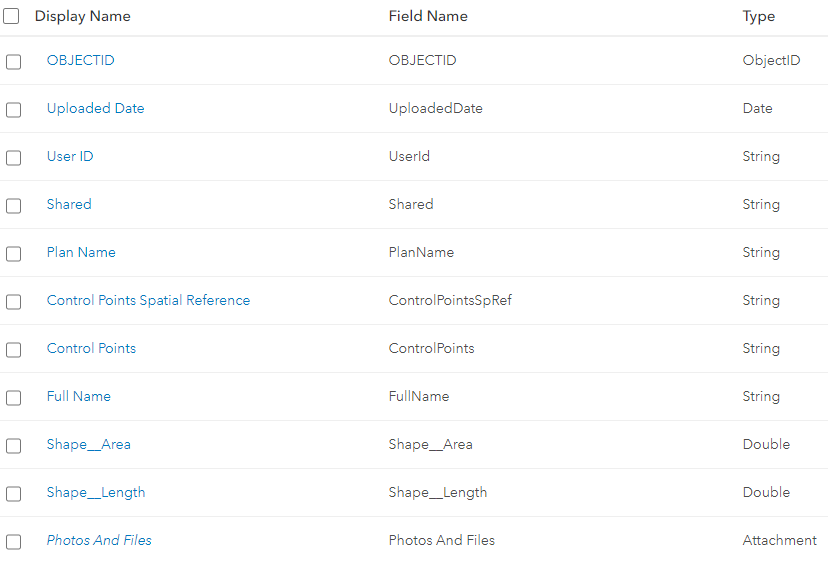The image size is (828, 561).
Task: Mark the Plan Name row checkbox
Action: pos(13,254)
